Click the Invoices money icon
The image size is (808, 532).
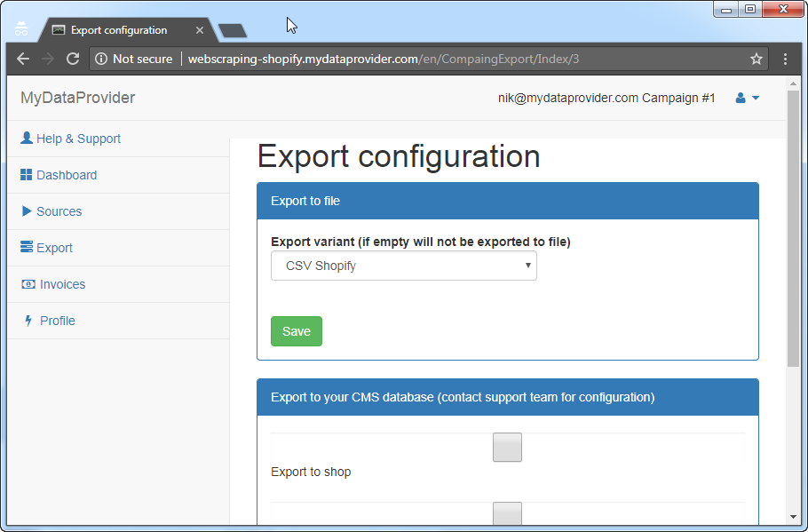click(28, 284)
